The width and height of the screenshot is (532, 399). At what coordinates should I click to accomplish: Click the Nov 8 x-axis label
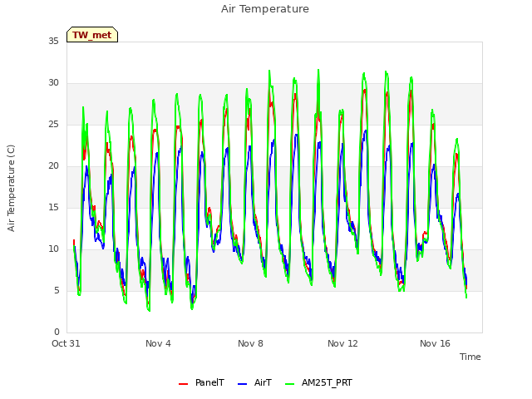[x=250, y=343]
